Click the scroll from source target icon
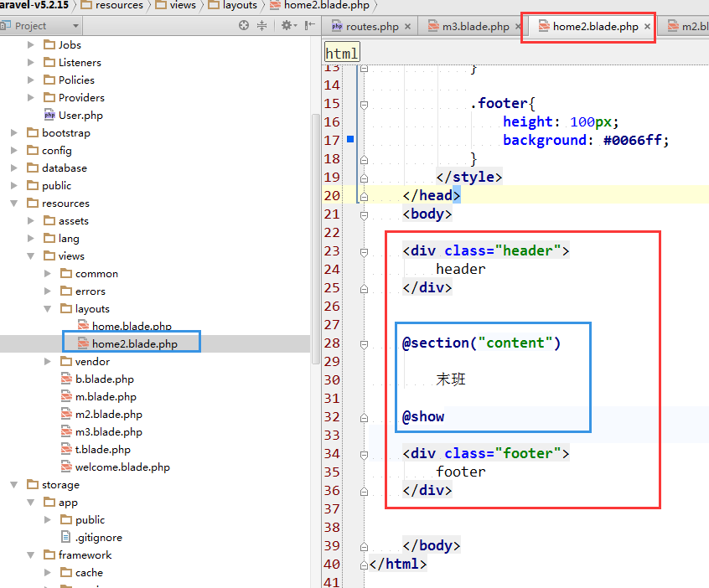The height and width of the screenshot is (588, 709). 244,26
